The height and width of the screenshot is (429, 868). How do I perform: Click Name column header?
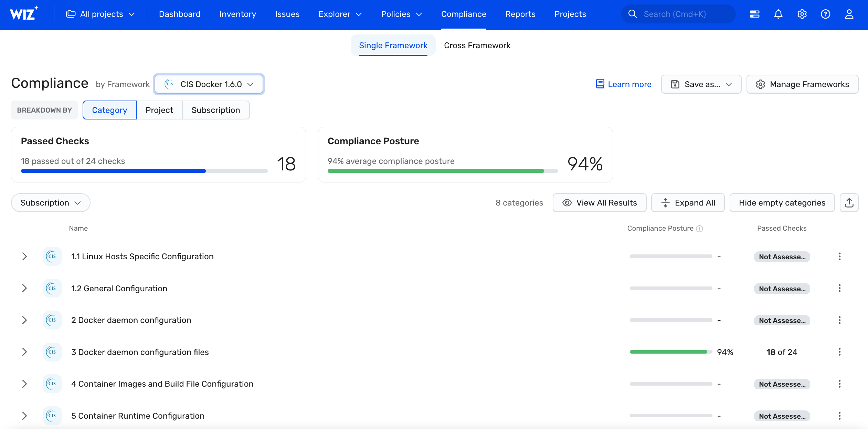(x=78, y=228)
